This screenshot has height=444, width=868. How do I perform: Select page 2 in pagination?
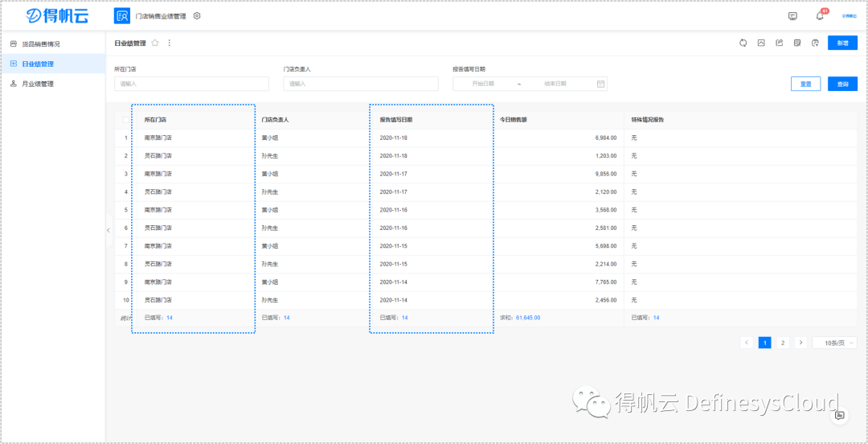[783, 343]
